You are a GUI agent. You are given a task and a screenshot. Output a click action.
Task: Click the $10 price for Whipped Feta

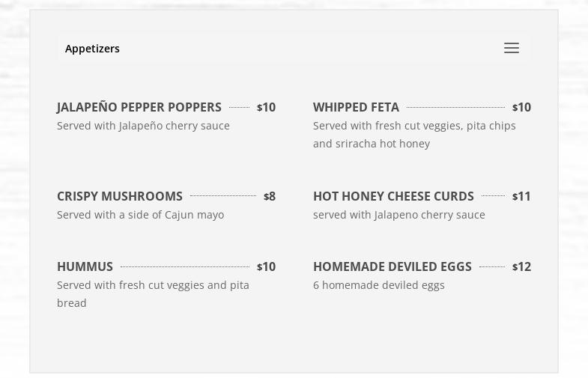click(521, 107)
